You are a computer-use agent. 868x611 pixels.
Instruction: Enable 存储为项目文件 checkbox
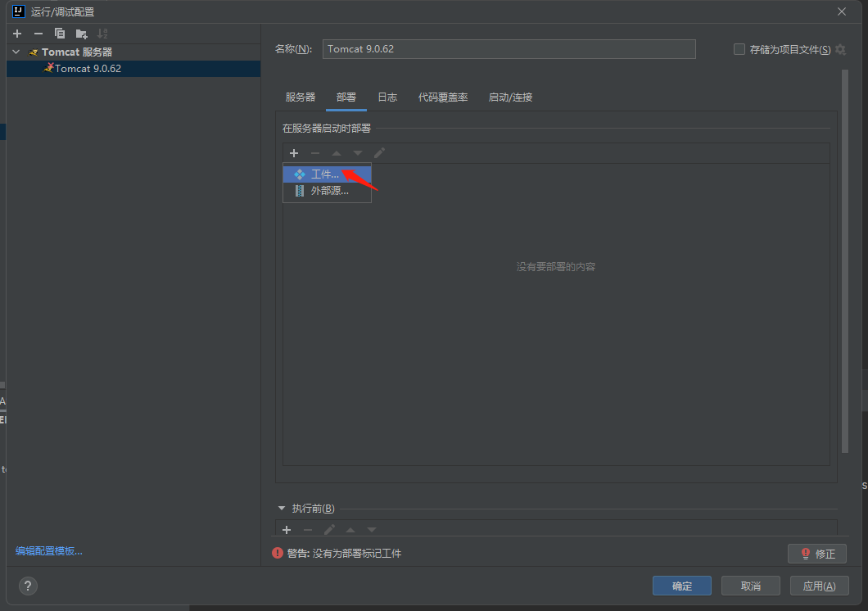pos(739,49)
